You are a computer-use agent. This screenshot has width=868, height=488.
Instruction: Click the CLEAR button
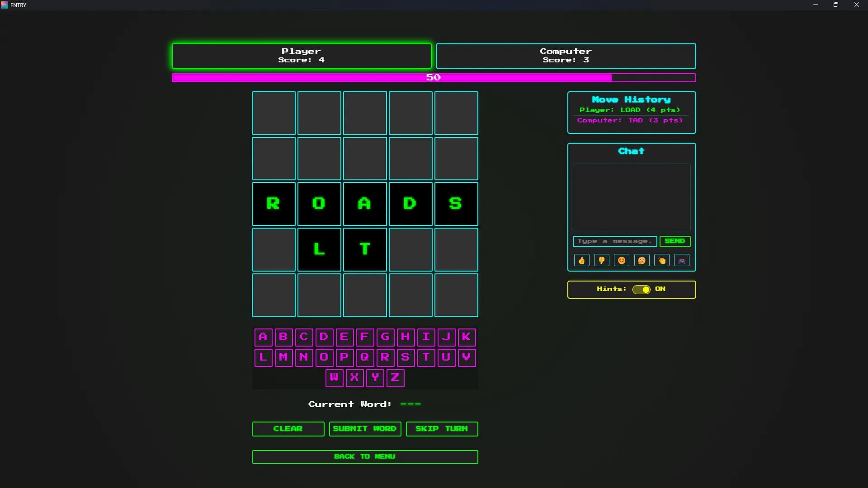(288, 429)
